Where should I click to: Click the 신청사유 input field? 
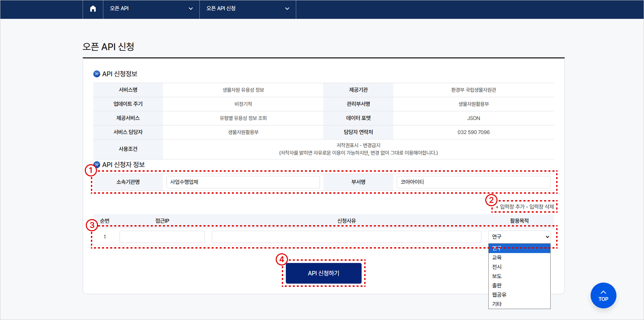(x=346, y=236)
